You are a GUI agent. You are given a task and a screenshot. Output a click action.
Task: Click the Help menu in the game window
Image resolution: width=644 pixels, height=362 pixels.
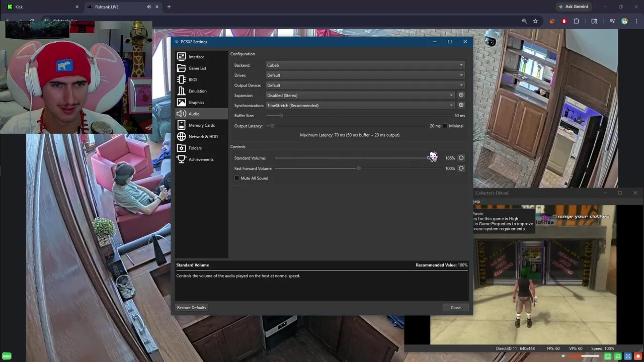point(476,202)
